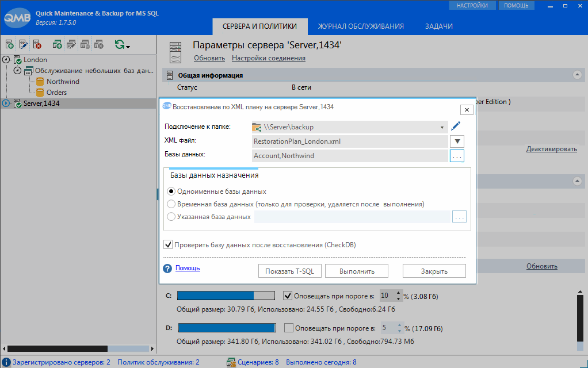Click the Edit server icon with blue pen
The image size is (588, 368).
23,45
